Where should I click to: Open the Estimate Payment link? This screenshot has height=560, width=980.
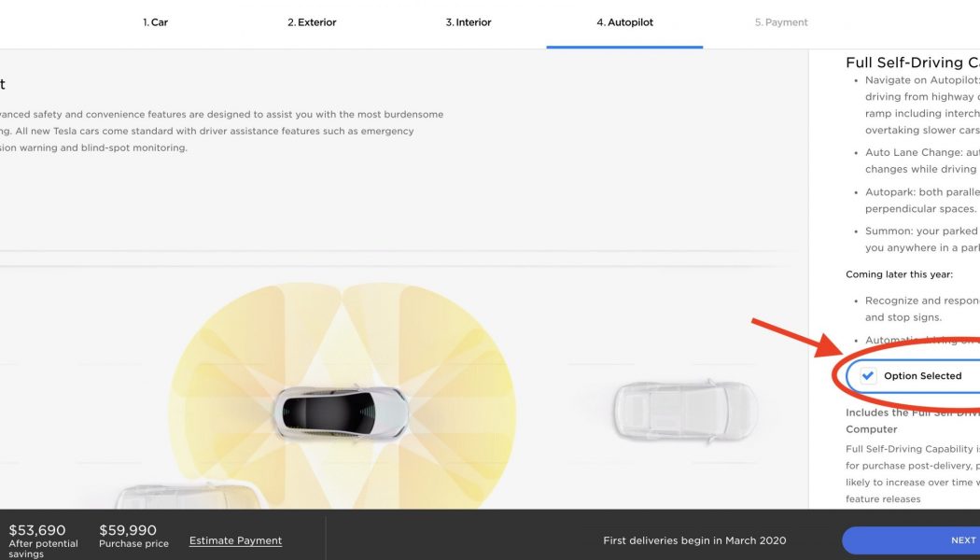pos(235,539)
